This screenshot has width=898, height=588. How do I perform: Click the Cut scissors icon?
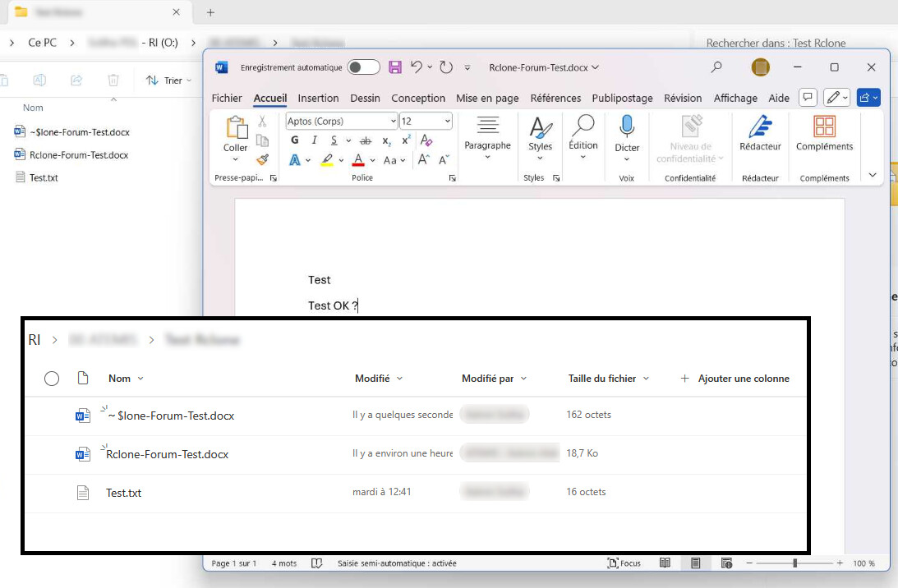coord(262,122)
